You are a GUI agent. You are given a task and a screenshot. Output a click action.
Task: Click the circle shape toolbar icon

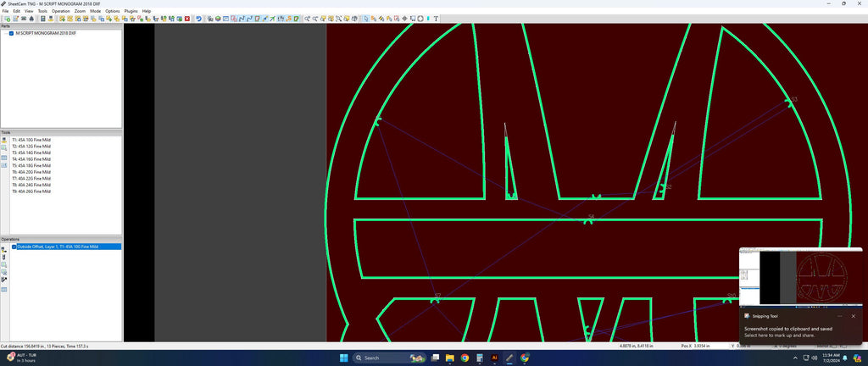pyautogui.click(x=420, y=19)
